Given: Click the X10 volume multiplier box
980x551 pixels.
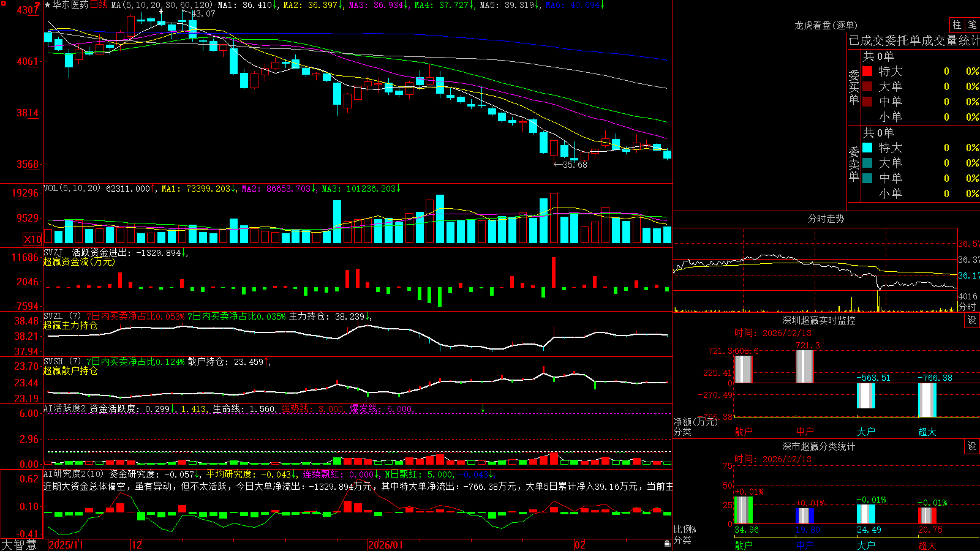Looking at the screenshot, I should click(32, 239).
